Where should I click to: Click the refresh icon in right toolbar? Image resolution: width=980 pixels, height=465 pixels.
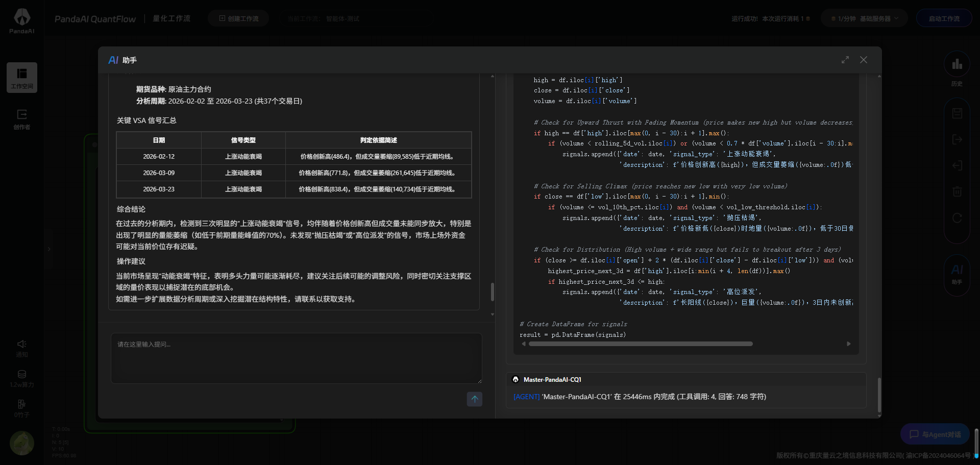click(x=957, y=218)
